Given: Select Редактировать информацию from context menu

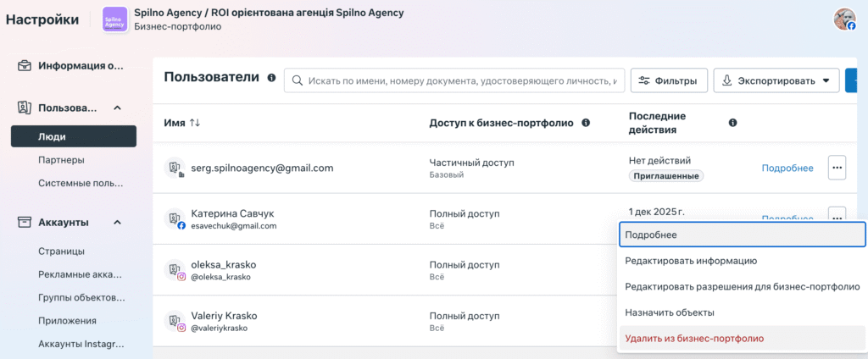Looking at the screenshot, I should tap(690, 261).
